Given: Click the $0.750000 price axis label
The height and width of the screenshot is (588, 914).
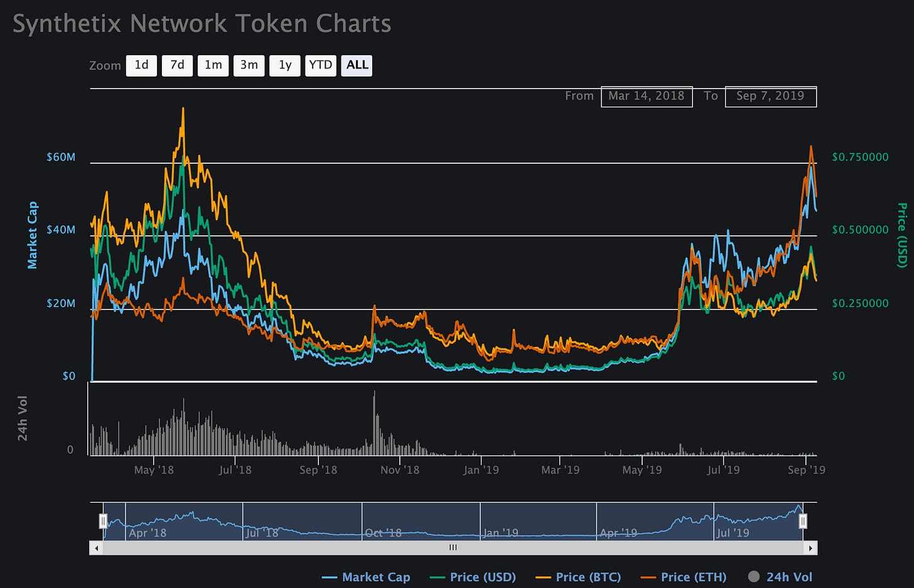Looking at the screenshot, I should point(860,157).
